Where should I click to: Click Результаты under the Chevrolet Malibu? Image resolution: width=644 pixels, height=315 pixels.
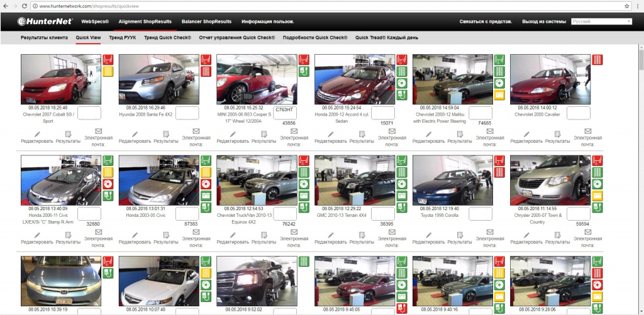click(460, 141)
